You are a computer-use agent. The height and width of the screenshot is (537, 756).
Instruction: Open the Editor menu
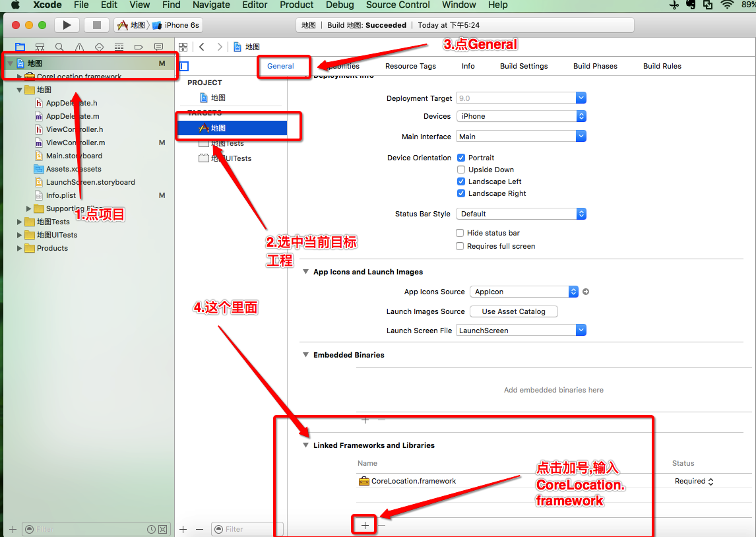tap(255, 5)
